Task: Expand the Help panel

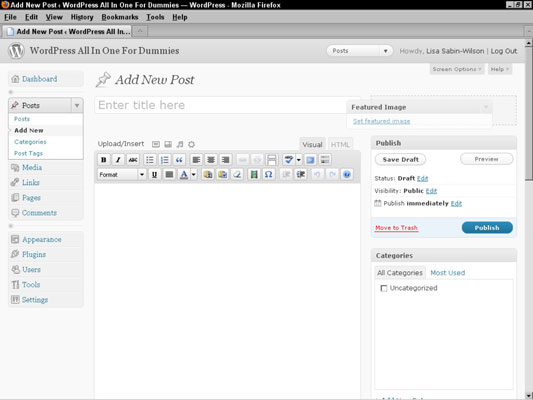Action: tap(500, 69)
